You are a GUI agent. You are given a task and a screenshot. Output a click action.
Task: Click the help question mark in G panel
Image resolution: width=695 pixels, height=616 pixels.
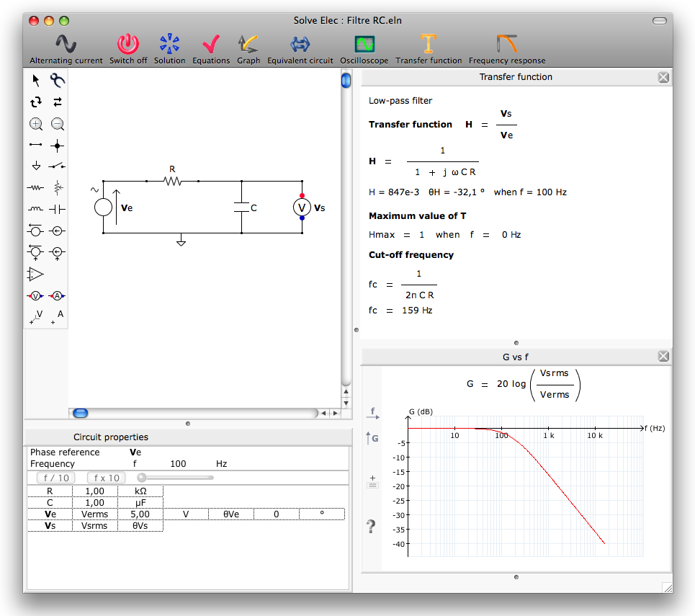pos(371,527)
